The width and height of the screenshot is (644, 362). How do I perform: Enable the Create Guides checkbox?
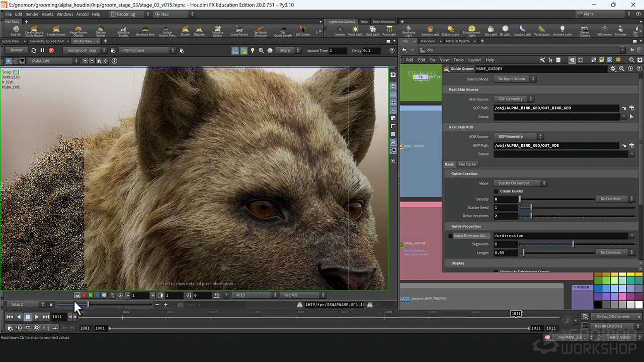click(496, 191)
